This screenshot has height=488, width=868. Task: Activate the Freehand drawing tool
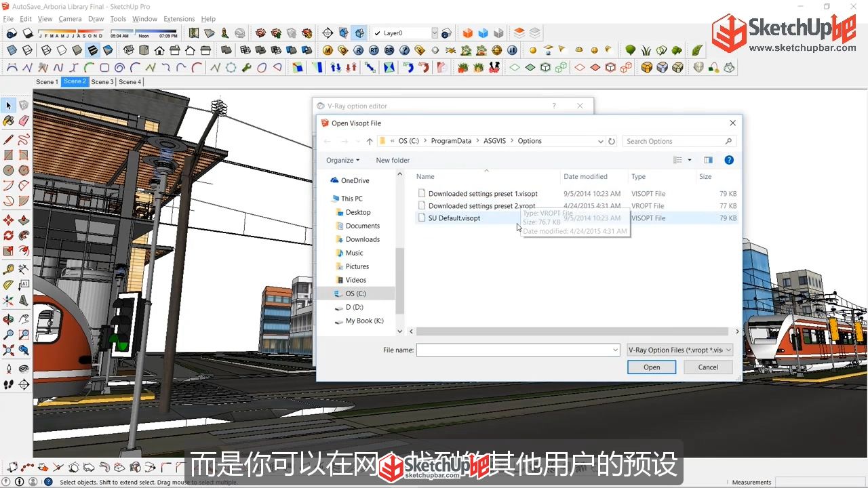24,140
